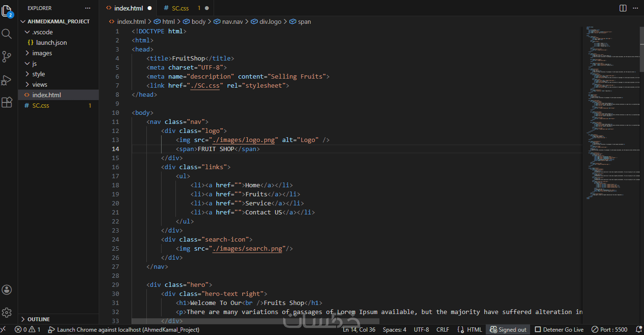The image size is (644, 335).
Task: Click Launch Chrome against localhost debug item
Action: (x=124, y=330)
